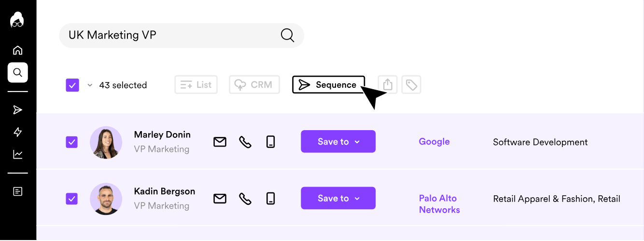Click Marley Donin's email icon
Screen dimensions: 644x241
220,142
